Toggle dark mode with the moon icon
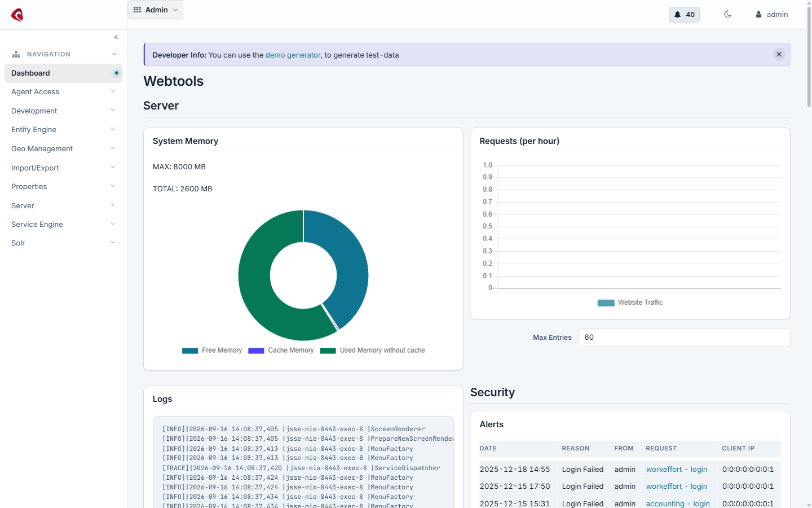The width and height of the screenshot is (812, 508). pyautogui.click(x=727, y=14)
